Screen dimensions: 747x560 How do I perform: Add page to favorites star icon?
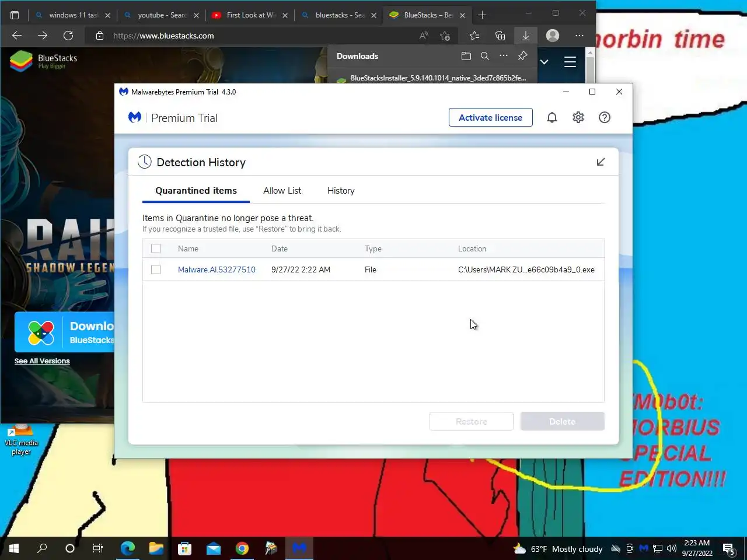(x=445, y=36)
